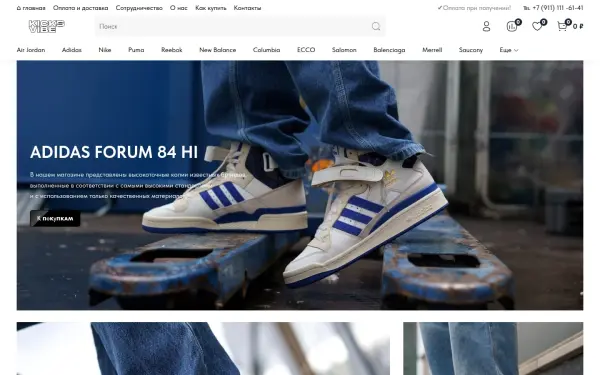Open New Balance category

coord(217,50)
